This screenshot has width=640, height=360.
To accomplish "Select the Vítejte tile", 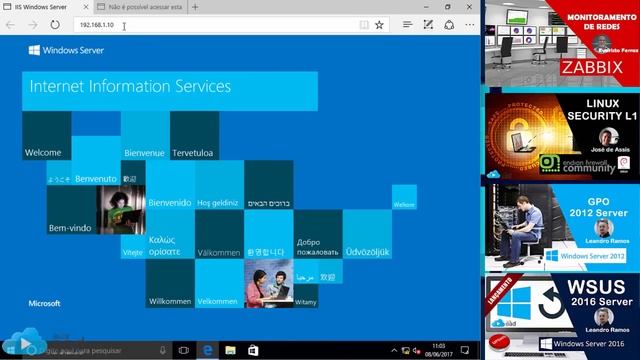I will 133,247.
